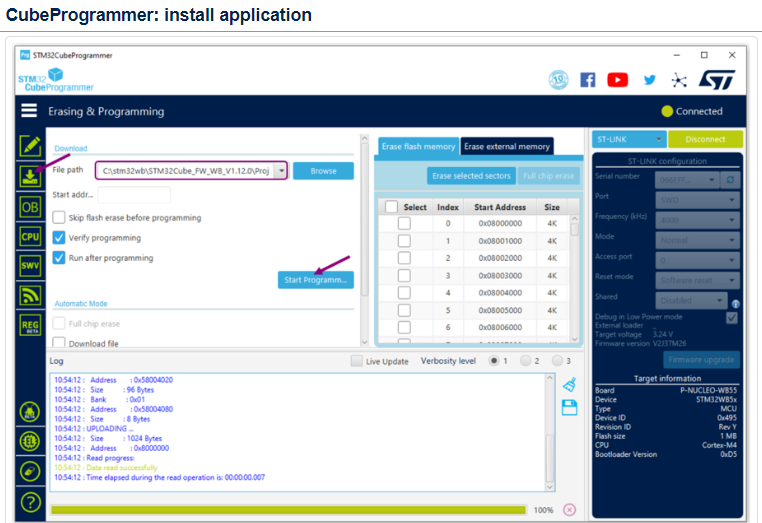Open the SWV viewer icon
Viewport: 762px width, 523px height.
tap(30, 266)
